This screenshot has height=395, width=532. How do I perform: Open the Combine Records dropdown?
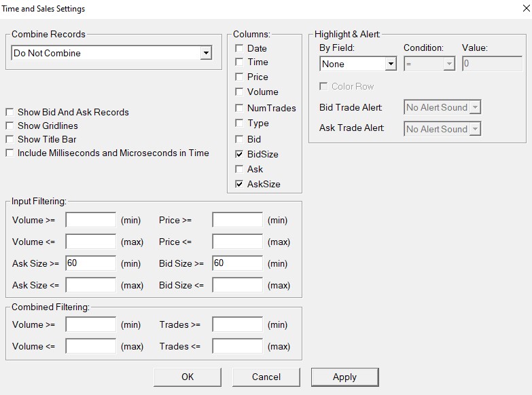click(x=111, y=53)
